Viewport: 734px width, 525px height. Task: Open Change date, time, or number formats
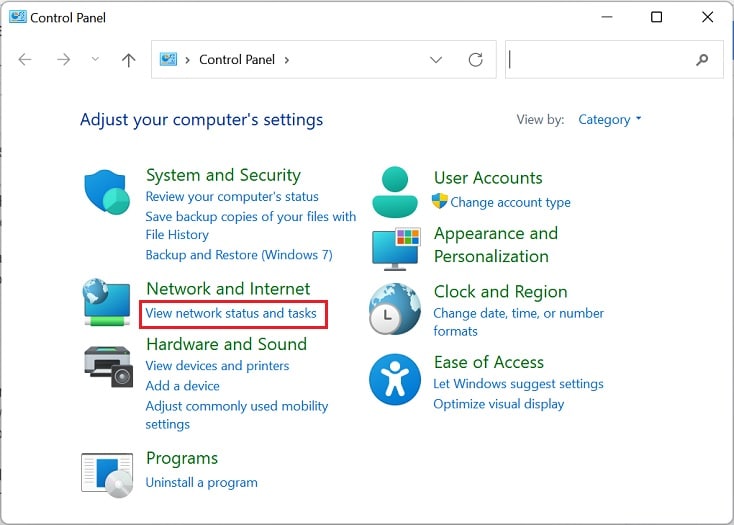[518, 322]
